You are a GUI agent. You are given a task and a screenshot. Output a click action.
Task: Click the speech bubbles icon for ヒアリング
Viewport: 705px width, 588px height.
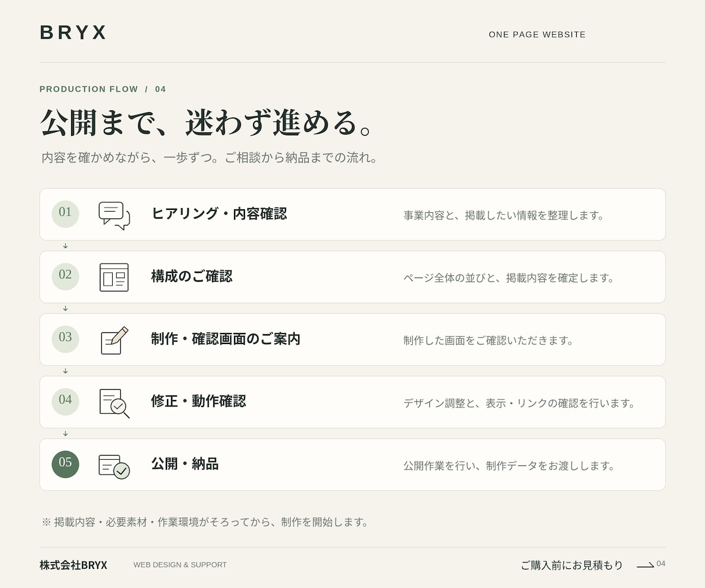coord(114,216)
